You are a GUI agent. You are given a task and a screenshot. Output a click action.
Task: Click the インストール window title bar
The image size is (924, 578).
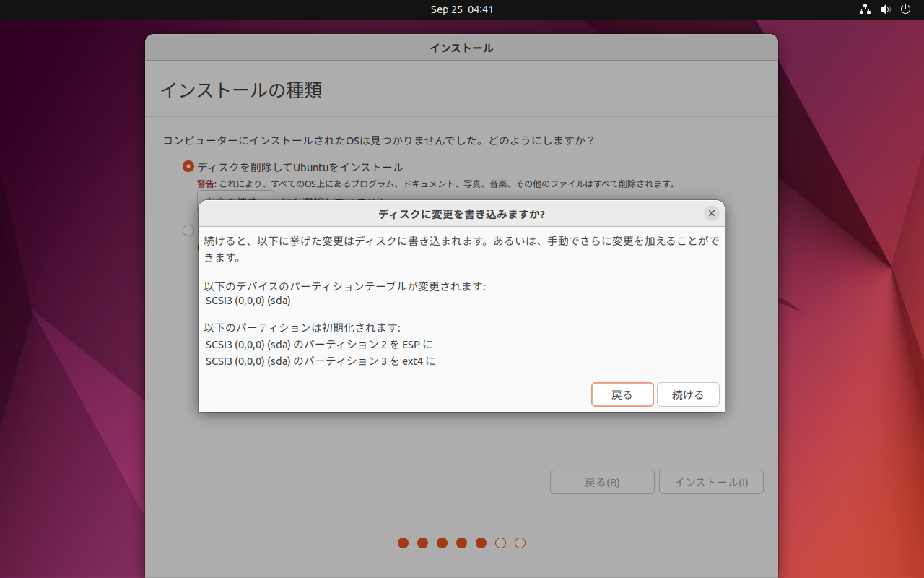tap(461, 48)
